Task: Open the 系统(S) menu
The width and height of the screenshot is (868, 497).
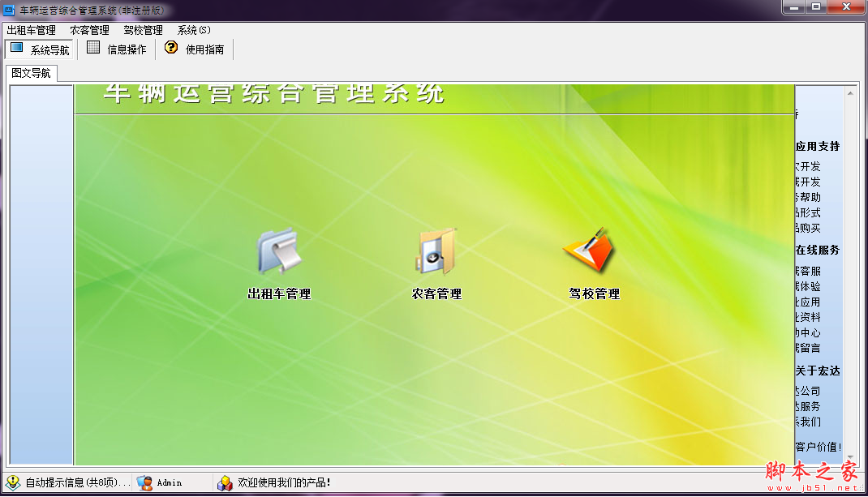Action: tap(194, 30)
